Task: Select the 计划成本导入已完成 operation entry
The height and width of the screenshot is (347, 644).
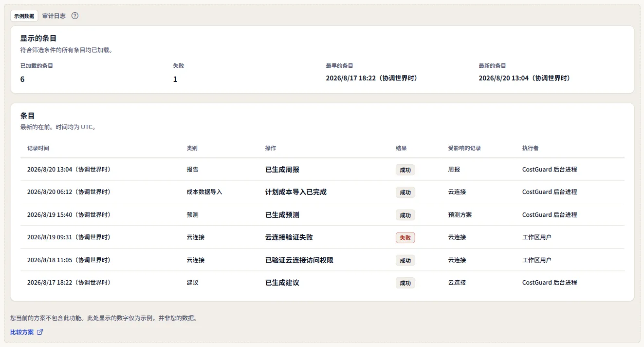Action: tap(296, 192)
